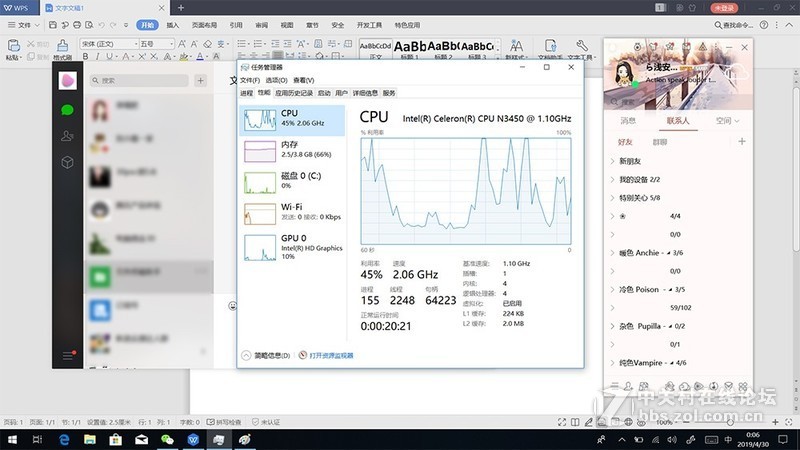Click the plus button beside WeChat search
800x450 pixels.
[201, 81]
